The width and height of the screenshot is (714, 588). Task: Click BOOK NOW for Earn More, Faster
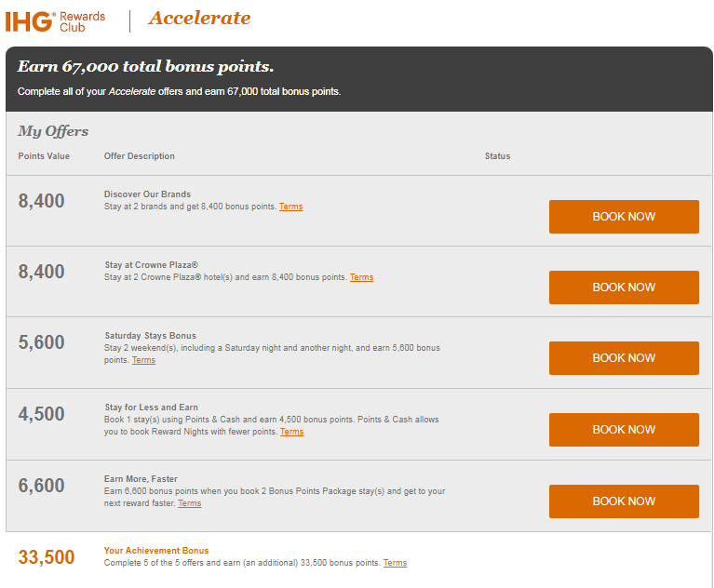[624, 501]
